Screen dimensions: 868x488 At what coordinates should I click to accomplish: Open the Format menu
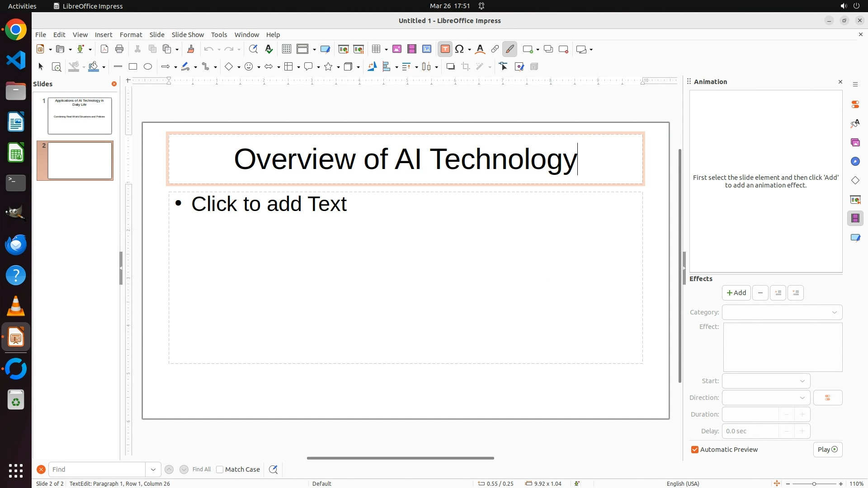click(x=131, y=35)
